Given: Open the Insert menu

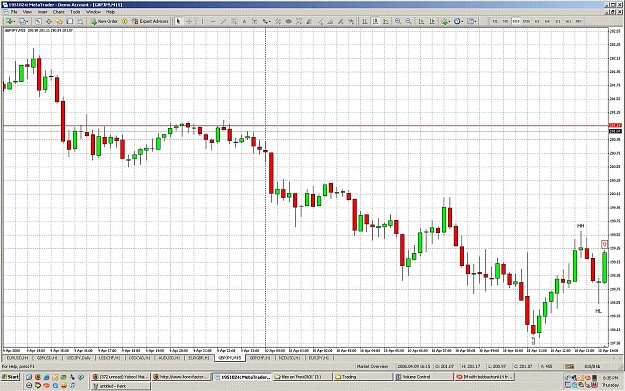Looking at the screenshot, I should 42,12.
